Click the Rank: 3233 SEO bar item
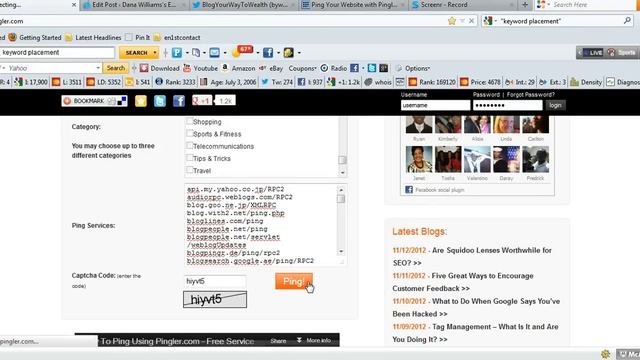640x360 pixels. click(176, 82)
